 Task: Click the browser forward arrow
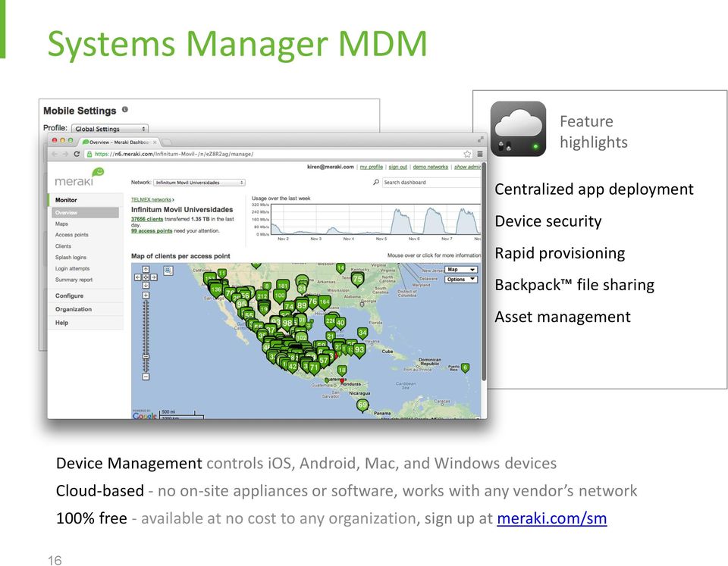pos(65,154)
